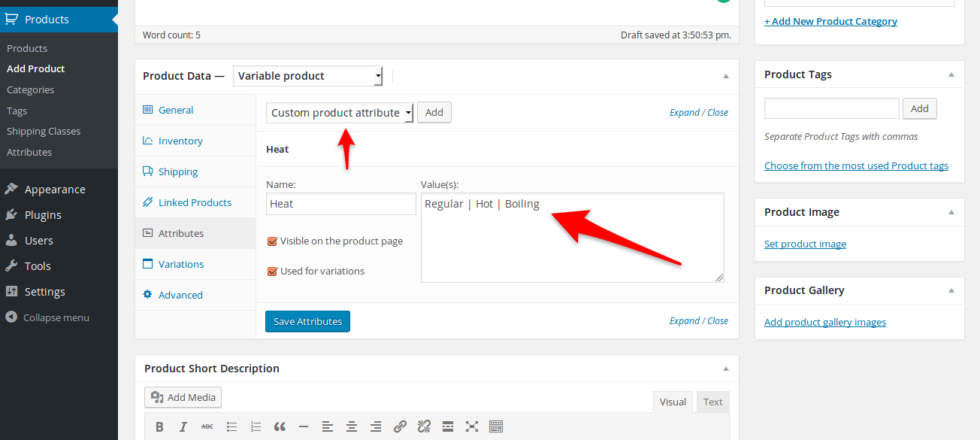Open the Variable product type dropdown

pyautogui.click(x=308, y=76)
